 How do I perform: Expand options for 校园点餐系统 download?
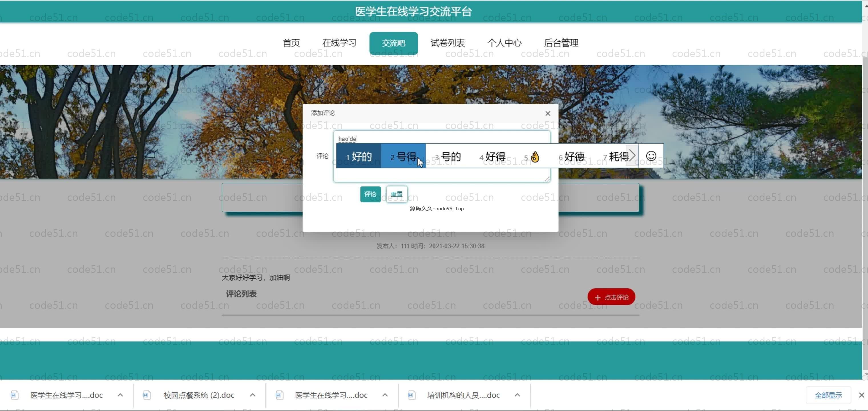click(x=252, y=395)
